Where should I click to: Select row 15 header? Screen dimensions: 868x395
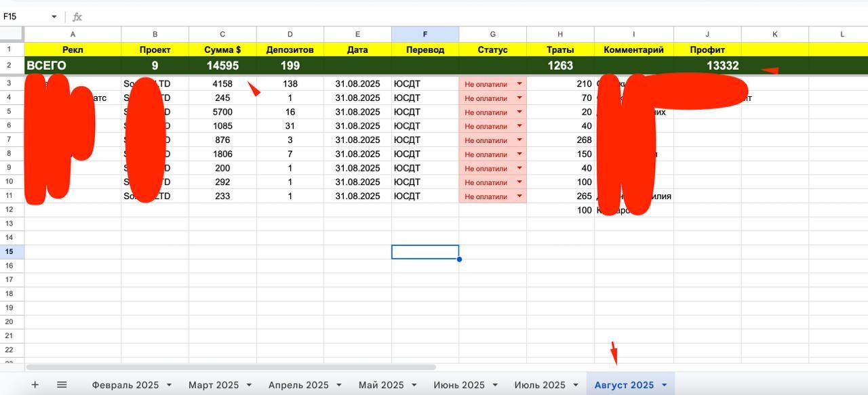[9, 252]
